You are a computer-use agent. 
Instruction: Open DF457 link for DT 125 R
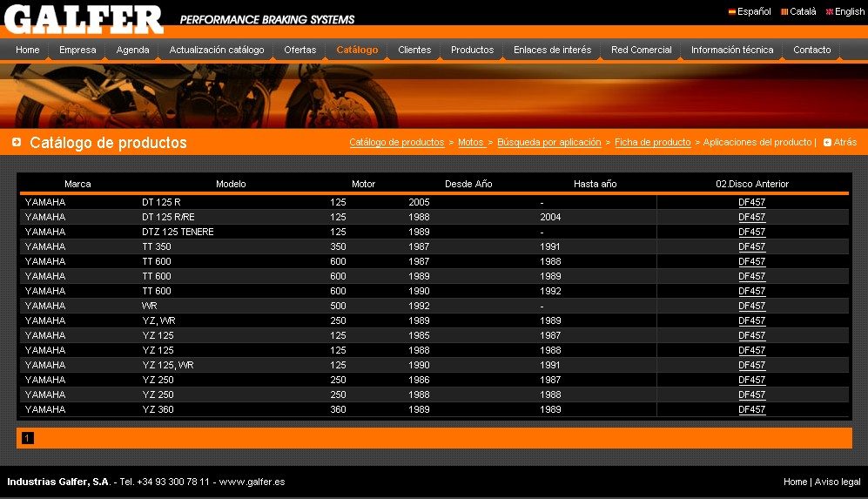pos(751,202)
